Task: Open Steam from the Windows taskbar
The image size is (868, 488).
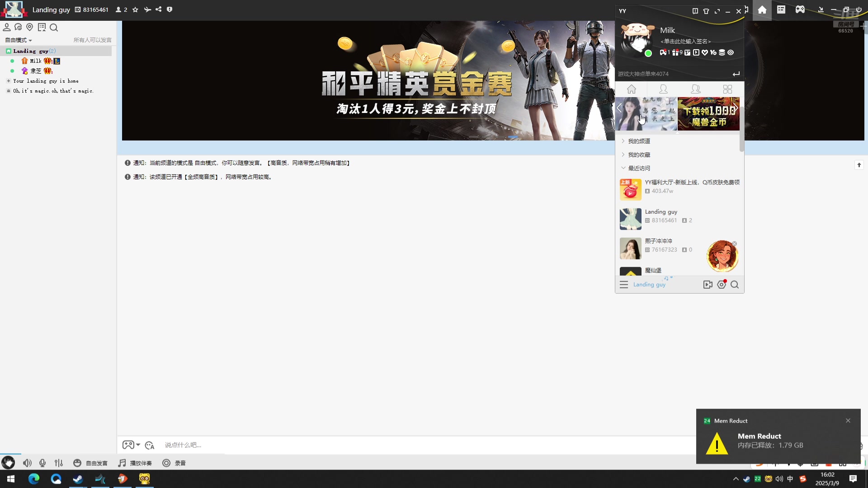Action: point(78,479)
